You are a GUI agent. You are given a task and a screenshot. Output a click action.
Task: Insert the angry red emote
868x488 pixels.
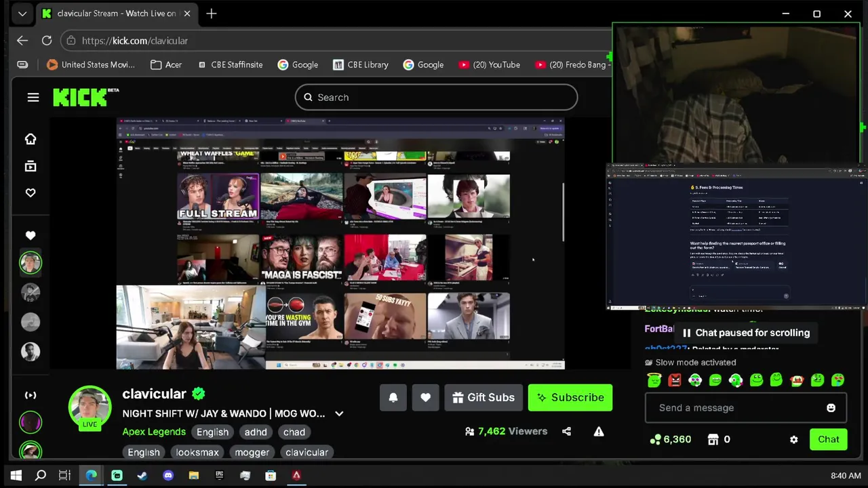[675, 380]
